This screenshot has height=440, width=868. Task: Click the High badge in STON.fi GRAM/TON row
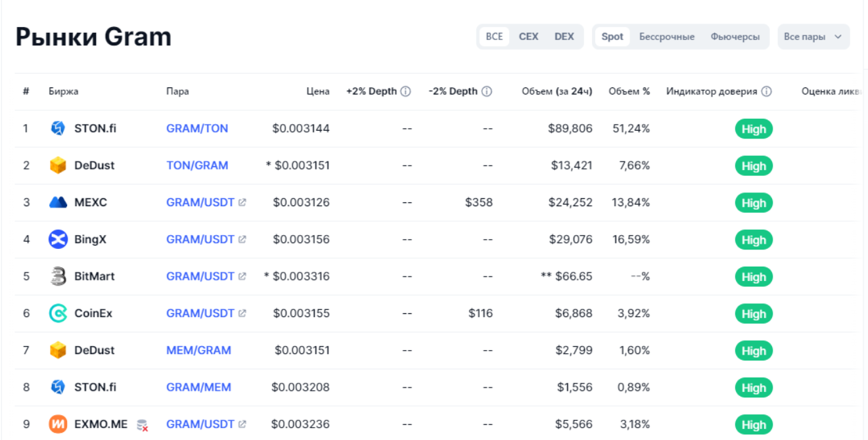point(754,129)
